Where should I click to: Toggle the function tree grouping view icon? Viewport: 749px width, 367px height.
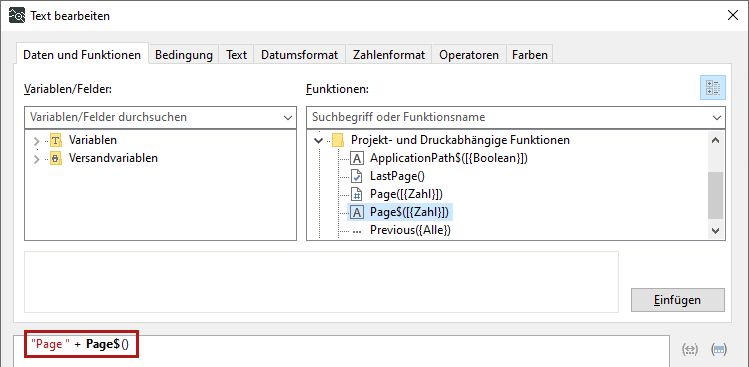pyautogui.click(x=713, y=87)
